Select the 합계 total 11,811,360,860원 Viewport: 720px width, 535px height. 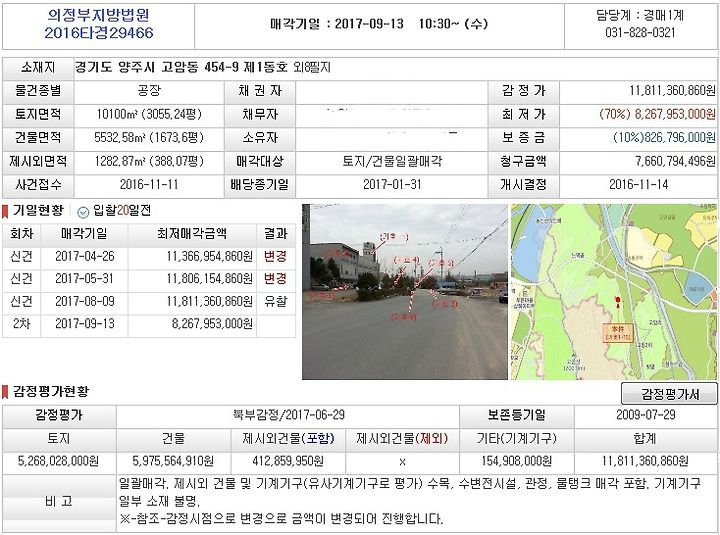click(645, 461)
